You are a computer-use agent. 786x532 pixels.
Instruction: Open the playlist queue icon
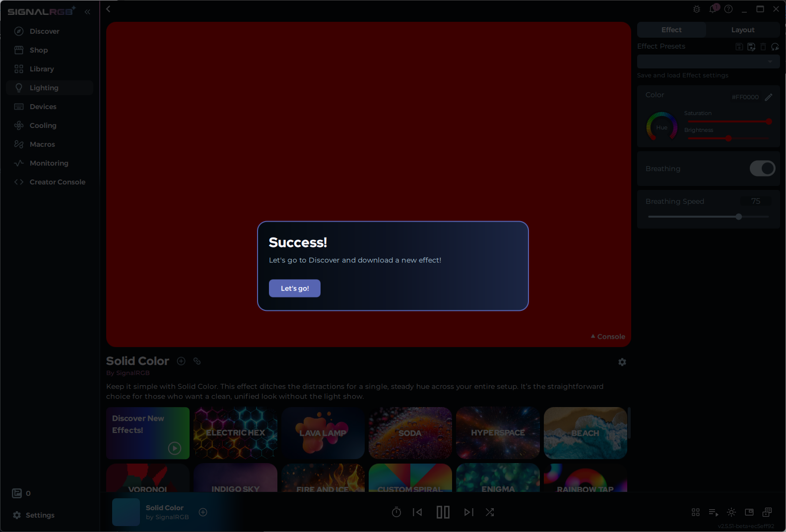[x=714, y=512]
